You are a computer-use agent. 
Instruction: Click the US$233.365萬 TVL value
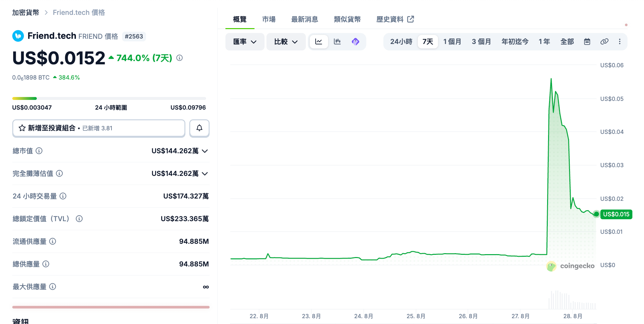pyautogui.click(x=184, y=219)
